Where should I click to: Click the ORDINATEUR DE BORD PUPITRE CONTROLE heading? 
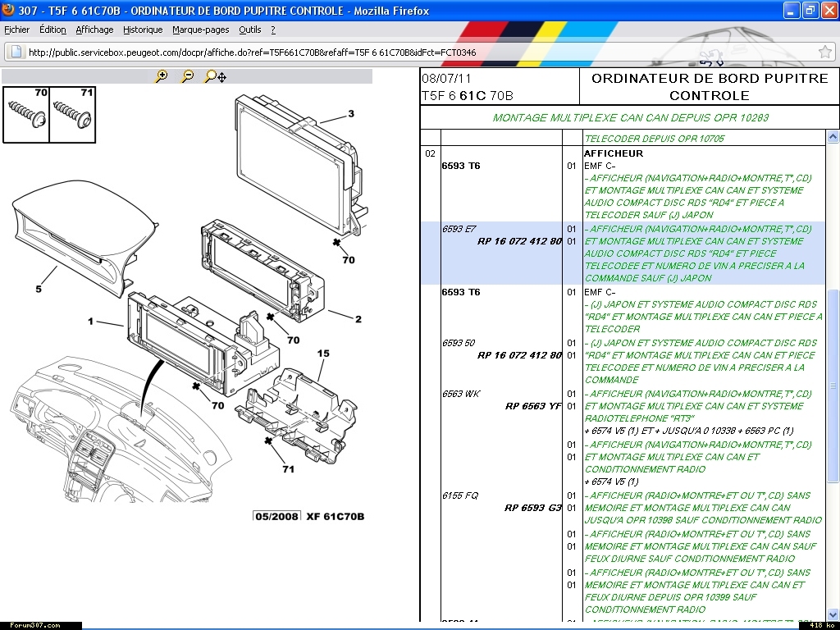click(x=710, y=87)
